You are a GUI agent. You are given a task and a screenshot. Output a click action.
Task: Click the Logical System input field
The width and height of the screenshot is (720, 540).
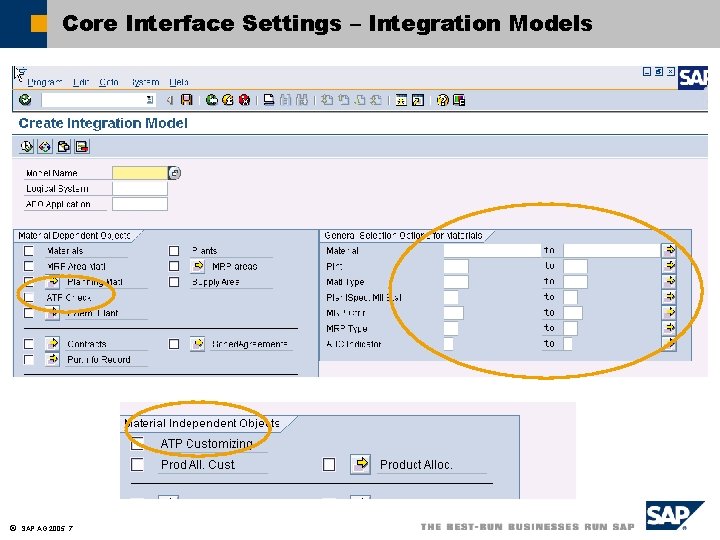[x=140, y=189]
